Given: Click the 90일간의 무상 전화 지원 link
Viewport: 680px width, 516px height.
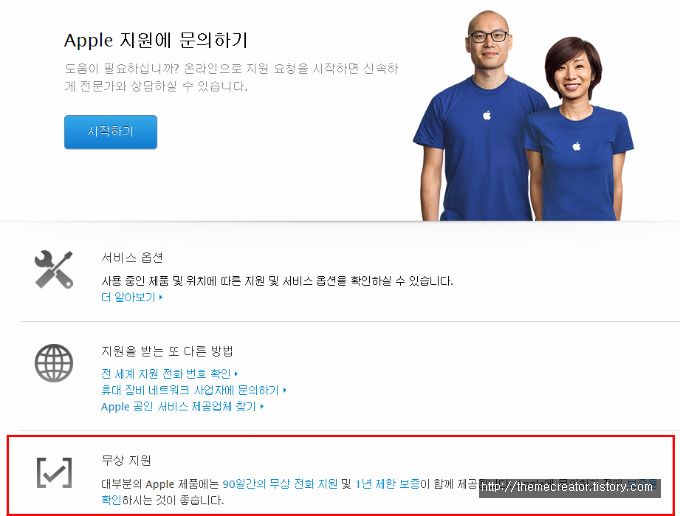Looking at the screenshot, I should tap(280, 484).
